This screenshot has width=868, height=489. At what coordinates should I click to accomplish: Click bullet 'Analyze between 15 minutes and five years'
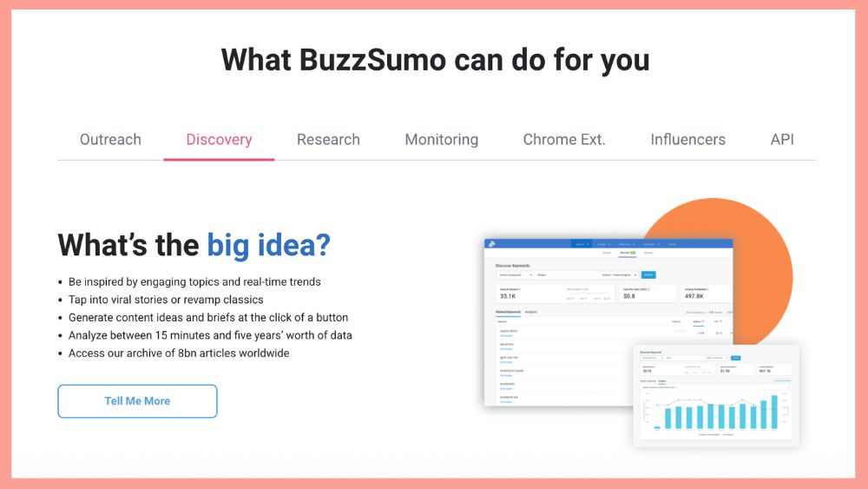pyautogui.click(x=210, y=335)
